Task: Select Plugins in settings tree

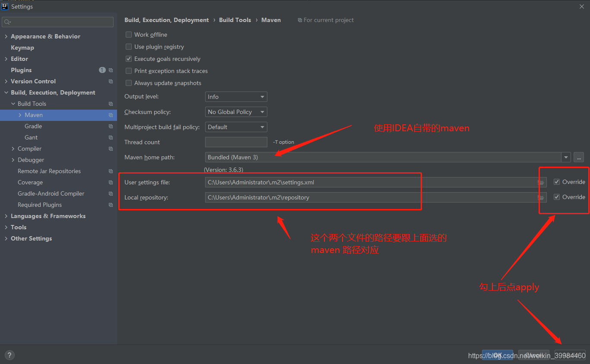Action: tap(21, 70)
